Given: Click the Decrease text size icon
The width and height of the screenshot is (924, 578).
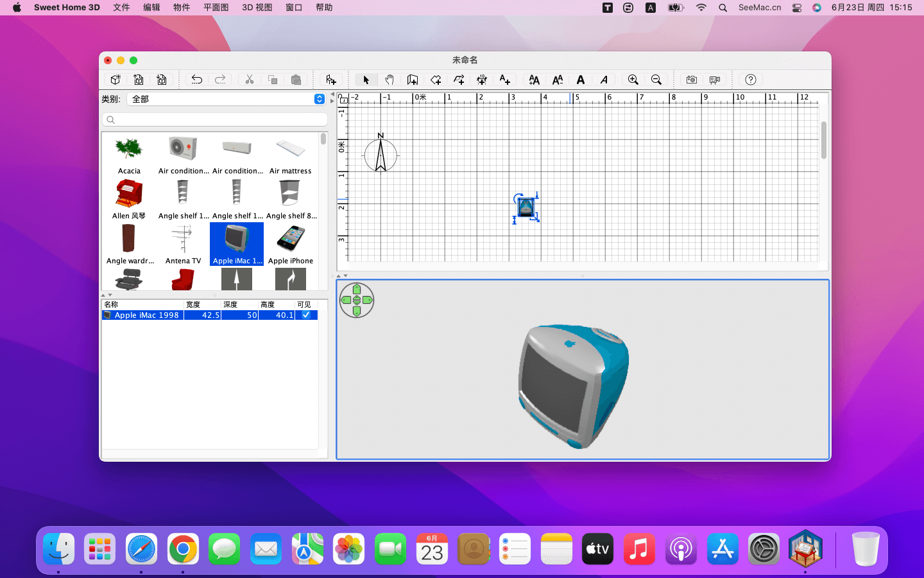Looking at the screenshot, I should pyautogui.click(x=558, y=80).
